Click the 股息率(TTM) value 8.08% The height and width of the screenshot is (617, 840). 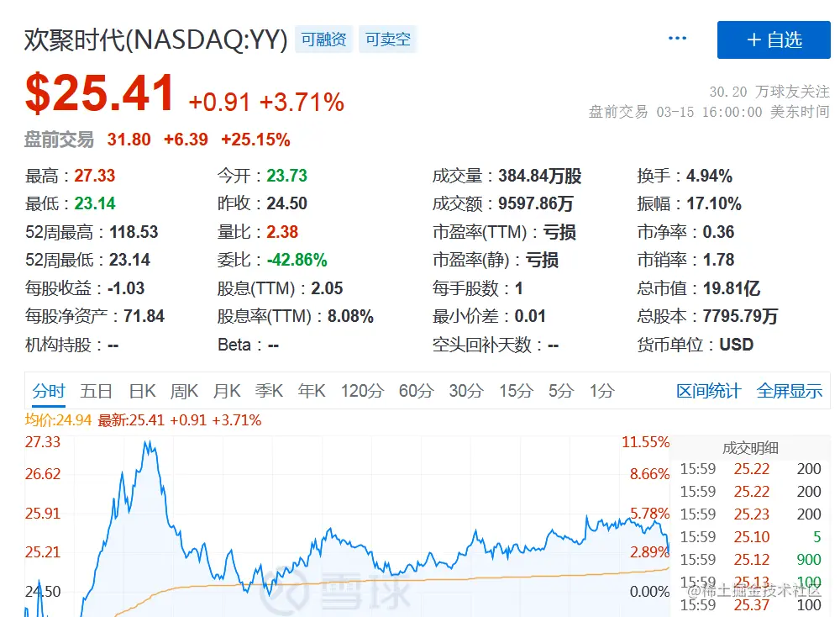tap(350, 316)
